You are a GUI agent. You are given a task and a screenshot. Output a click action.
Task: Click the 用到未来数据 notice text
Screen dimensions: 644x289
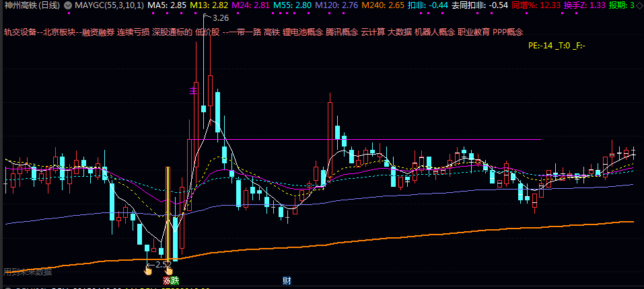(28, 272)
